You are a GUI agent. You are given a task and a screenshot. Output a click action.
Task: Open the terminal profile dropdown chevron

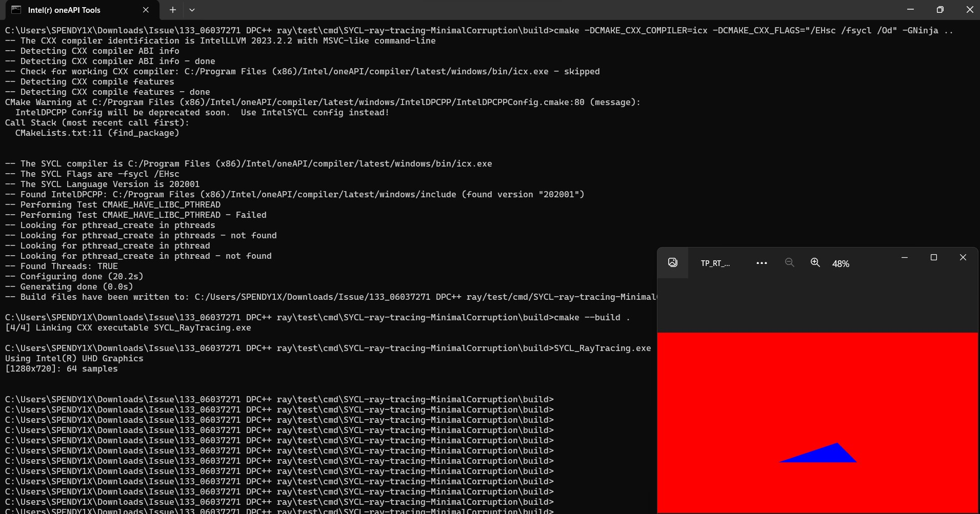point(192,10)
